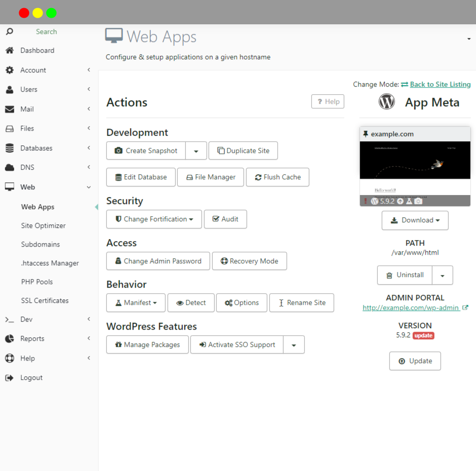Screen dimensions: 476x471
Task: Open Site Optimizer in the Web submenu
Action: coord(44,226)
